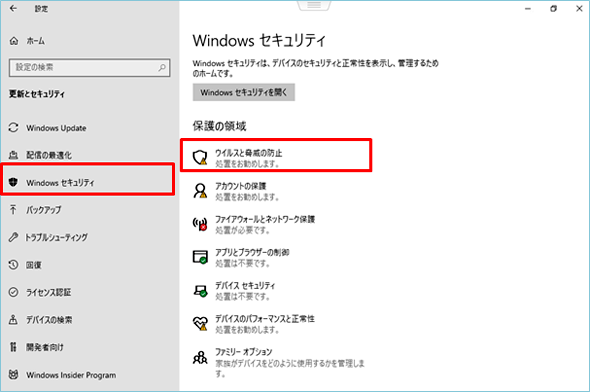
Task: Click the デバイス セキュリティ laptop icon
Action: click(x=200, y=291)
